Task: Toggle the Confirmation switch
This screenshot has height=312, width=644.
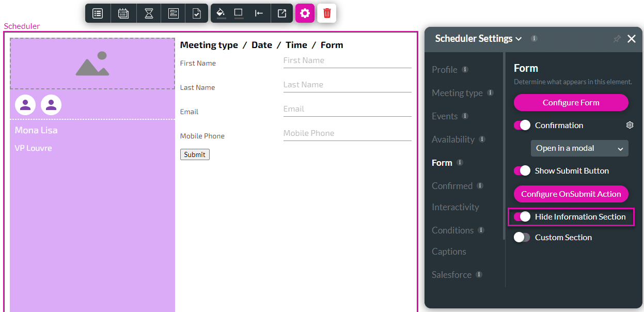Action: click(522, 125)
